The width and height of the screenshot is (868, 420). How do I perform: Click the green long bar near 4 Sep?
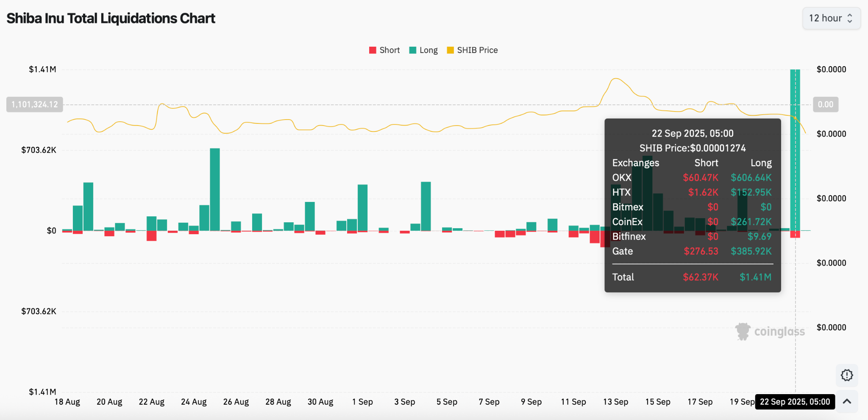pyautogui.click(x=426, y=206)
